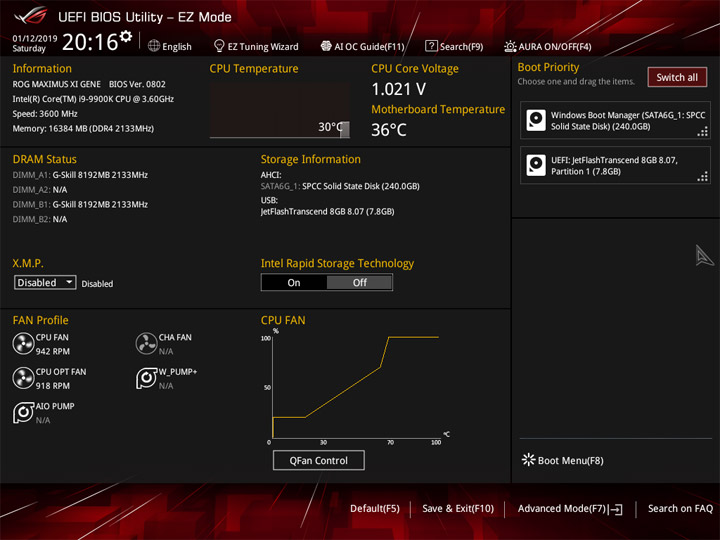Change language from English

pyautogui.click(x=169, y=46)
